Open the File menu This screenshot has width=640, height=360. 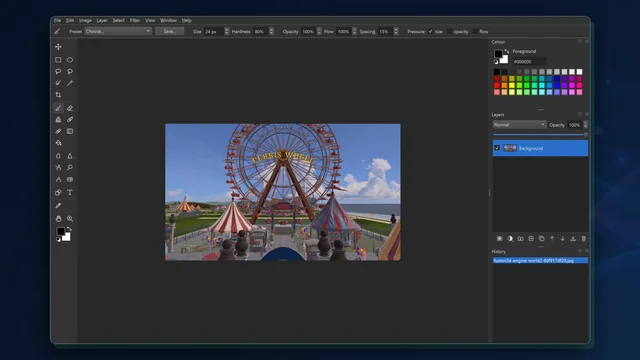58,20
